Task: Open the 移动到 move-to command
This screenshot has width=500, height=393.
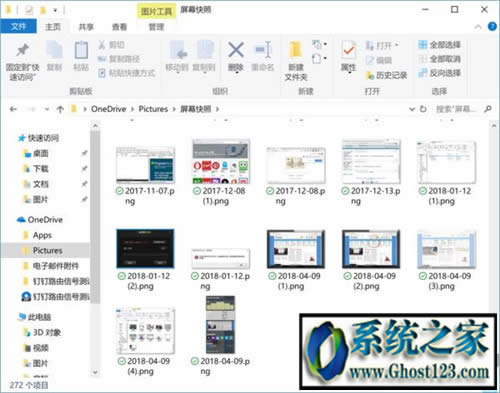Action: coord(177,57)
